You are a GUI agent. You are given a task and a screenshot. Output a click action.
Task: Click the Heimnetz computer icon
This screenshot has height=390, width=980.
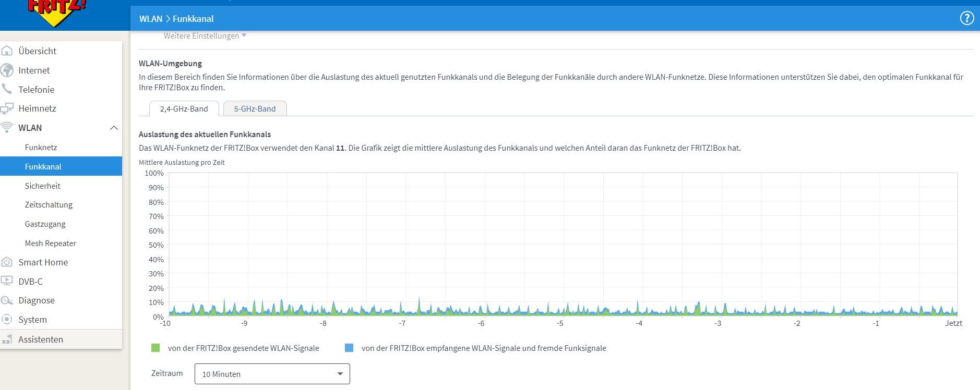tap(7, 108)
